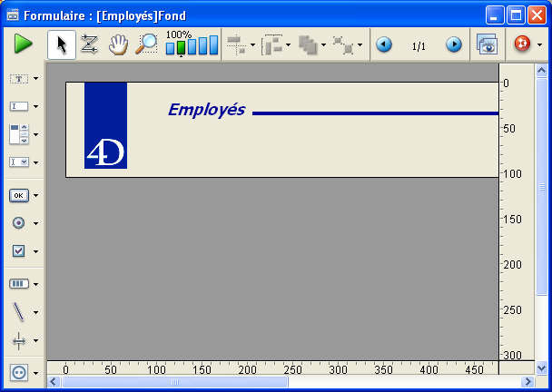This screenshot has height=392, width=552.
Task: Click the green Run form button
Action: (23, 44)
